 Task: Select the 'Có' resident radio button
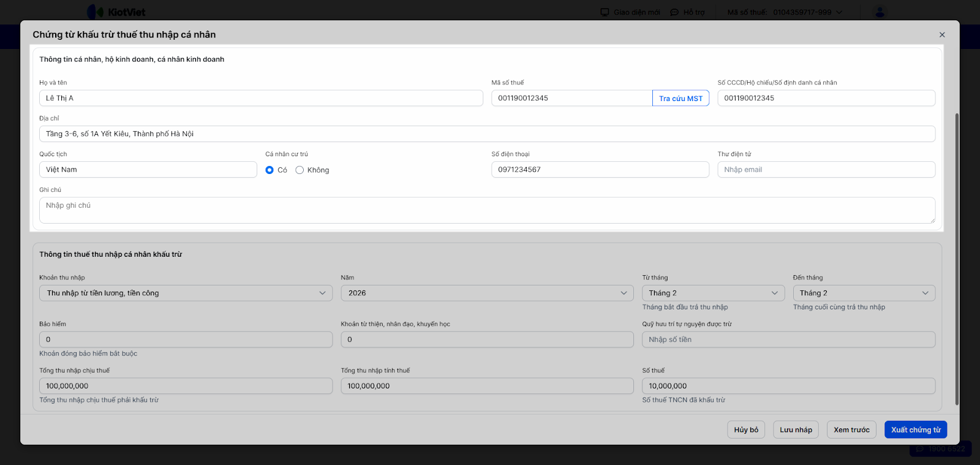[x=269, y=170]
